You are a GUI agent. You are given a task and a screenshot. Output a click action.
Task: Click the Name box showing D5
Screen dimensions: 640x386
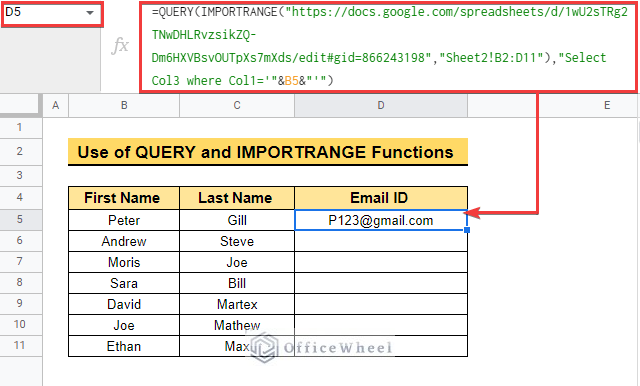coord(52,13)
